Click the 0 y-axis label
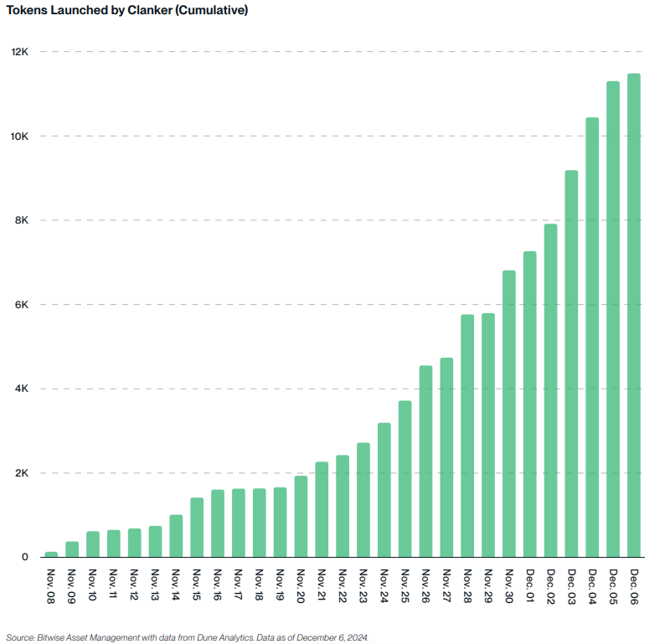This screenshot has width=670, height=644. (x=25, y=557)
